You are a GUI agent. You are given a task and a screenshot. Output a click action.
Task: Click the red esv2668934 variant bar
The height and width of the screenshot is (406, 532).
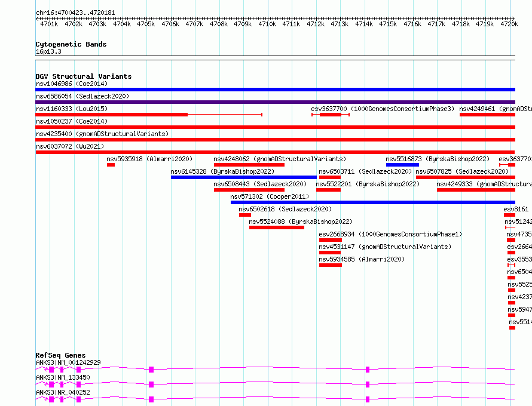331,240
